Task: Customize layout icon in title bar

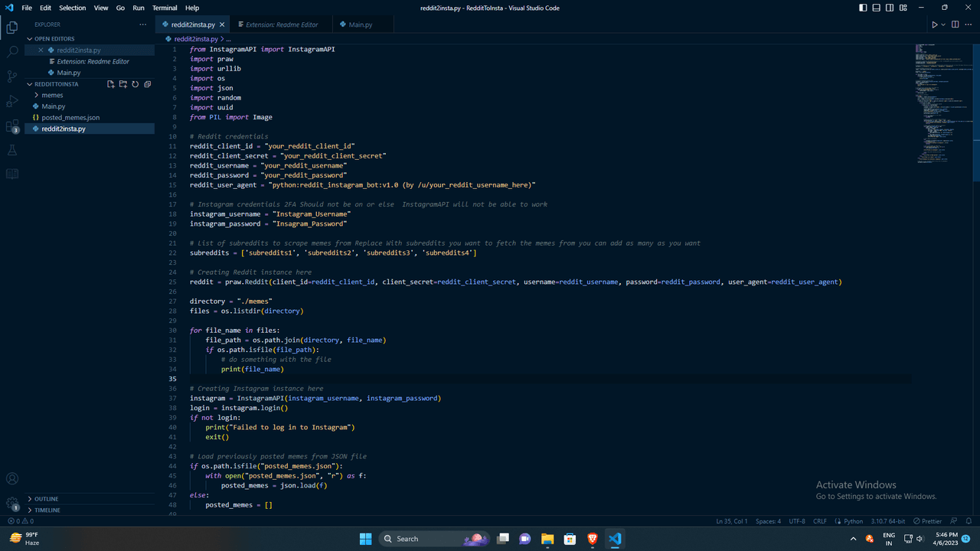Action: [903, 8]
